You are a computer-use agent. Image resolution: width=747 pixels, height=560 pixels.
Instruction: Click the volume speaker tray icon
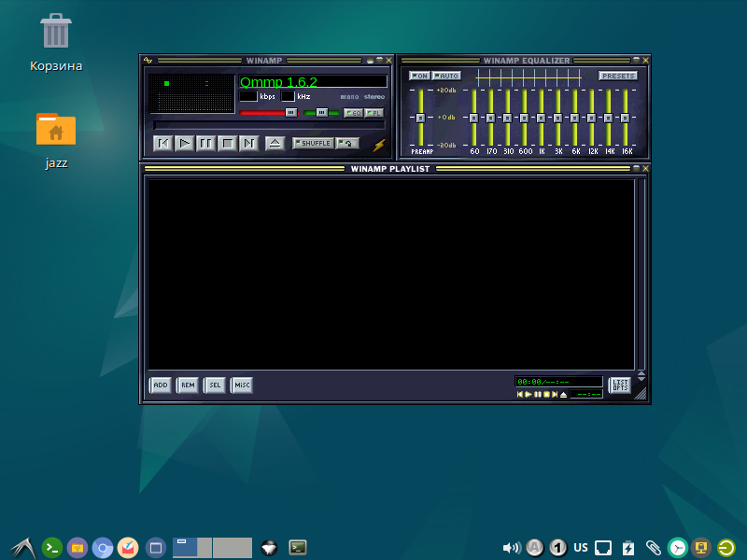[x=512, y=548]
